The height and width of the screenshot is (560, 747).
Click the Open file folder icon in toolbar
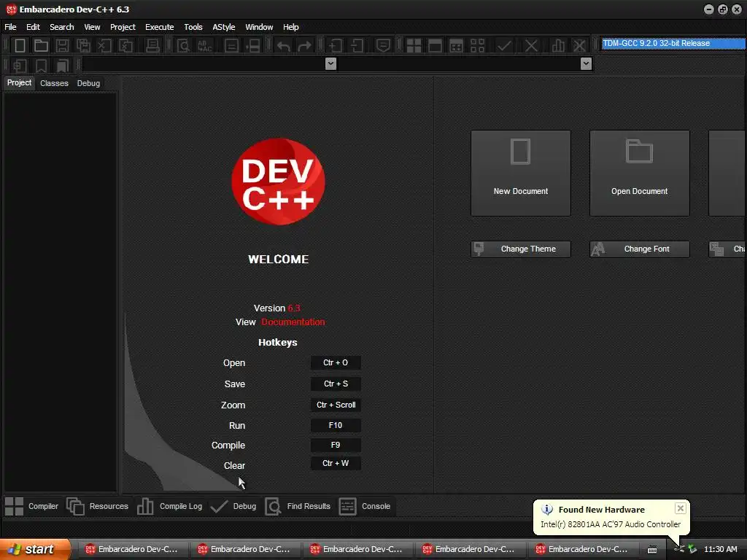pyautogui.click(x=41, y=46)
